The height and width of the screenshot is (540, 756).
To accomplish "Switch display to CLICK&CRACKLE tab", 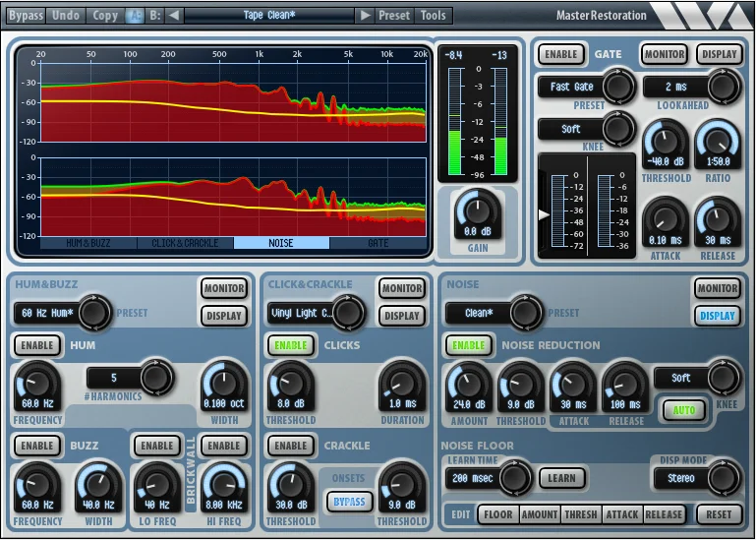I will (x=185, y=243).
